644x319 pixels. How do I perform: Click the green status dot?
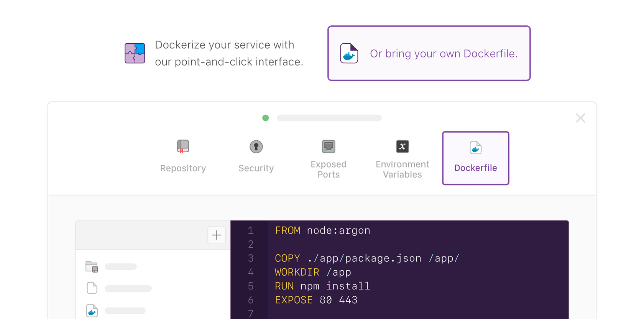click(265, 118)
